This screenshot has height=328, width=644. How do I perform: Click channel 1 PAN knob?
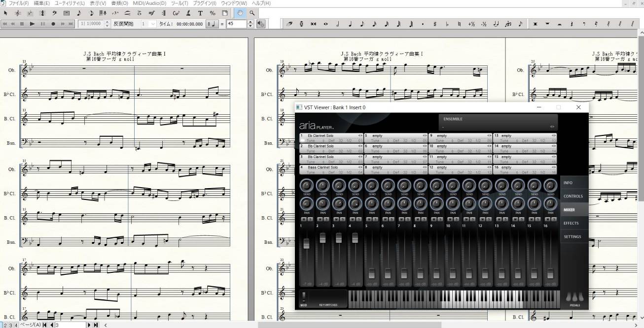pyautogui.click(x=306, y=203)
